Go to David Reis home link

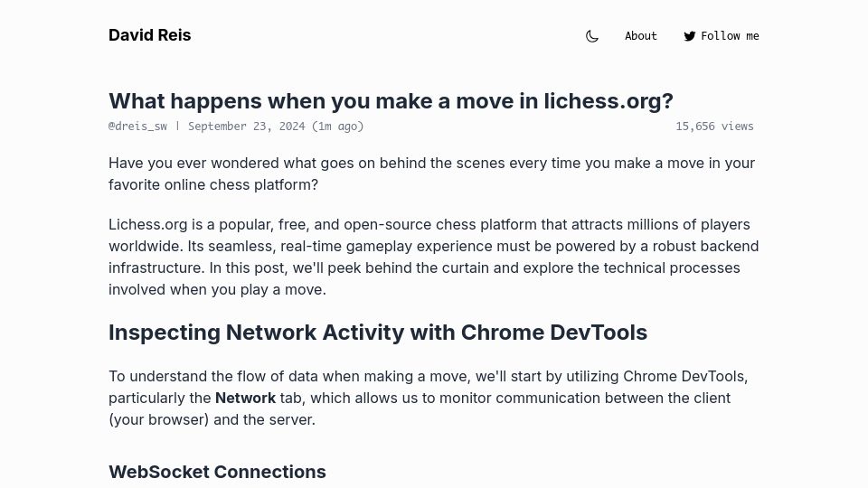pos(149,35)
